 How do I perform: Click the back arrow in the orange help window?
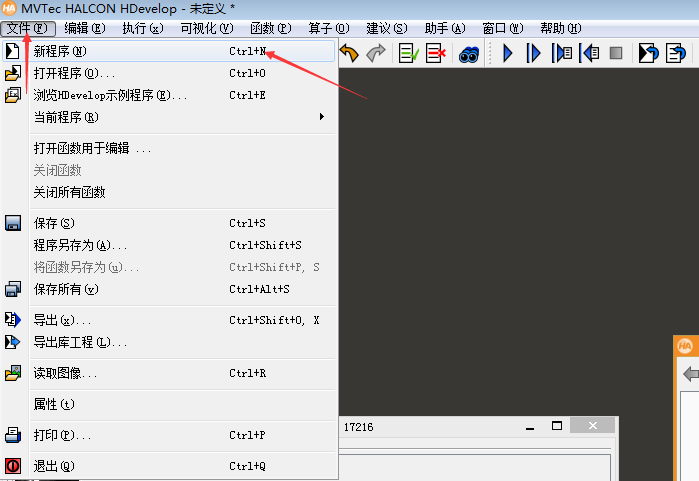(x=691, y=374)
